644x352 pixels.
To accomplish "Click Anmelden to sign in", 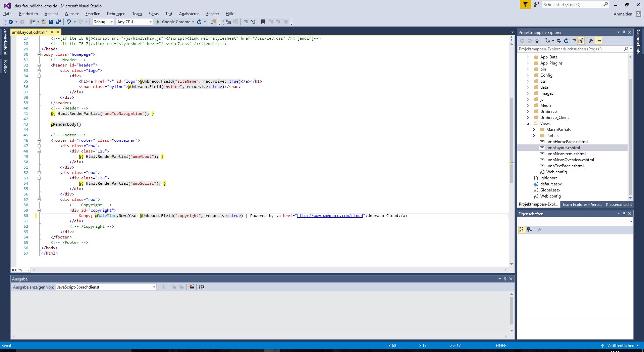I will click(x=623, y=14).
